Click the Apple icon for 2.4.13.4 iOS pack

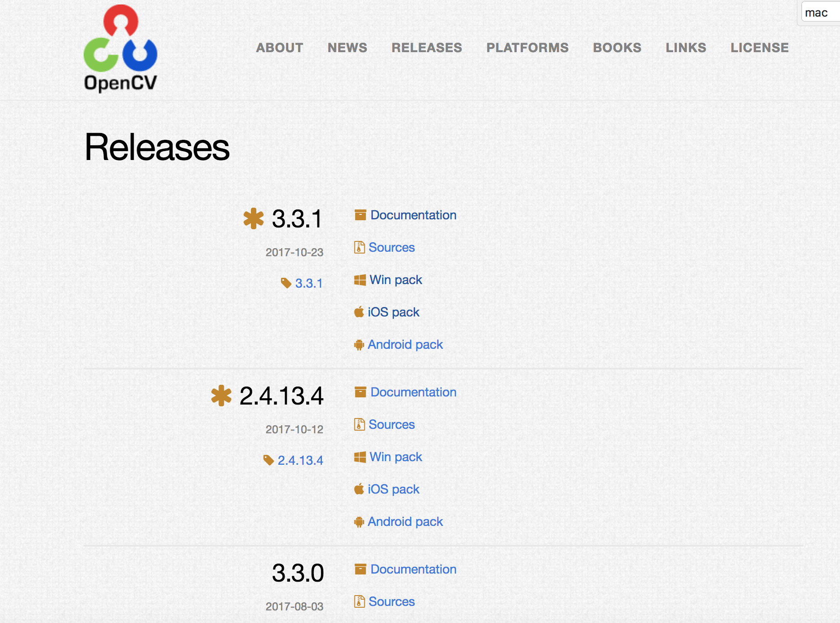359,489
